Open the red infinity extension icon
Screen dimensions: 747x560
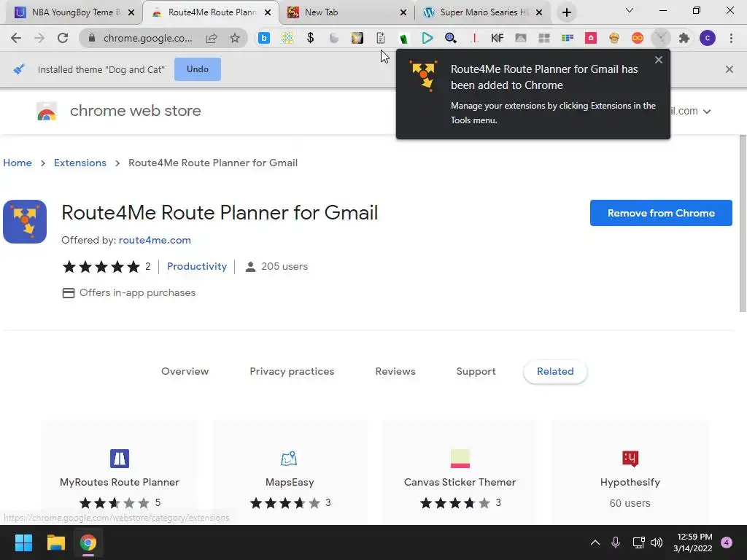tap(638, 38)
